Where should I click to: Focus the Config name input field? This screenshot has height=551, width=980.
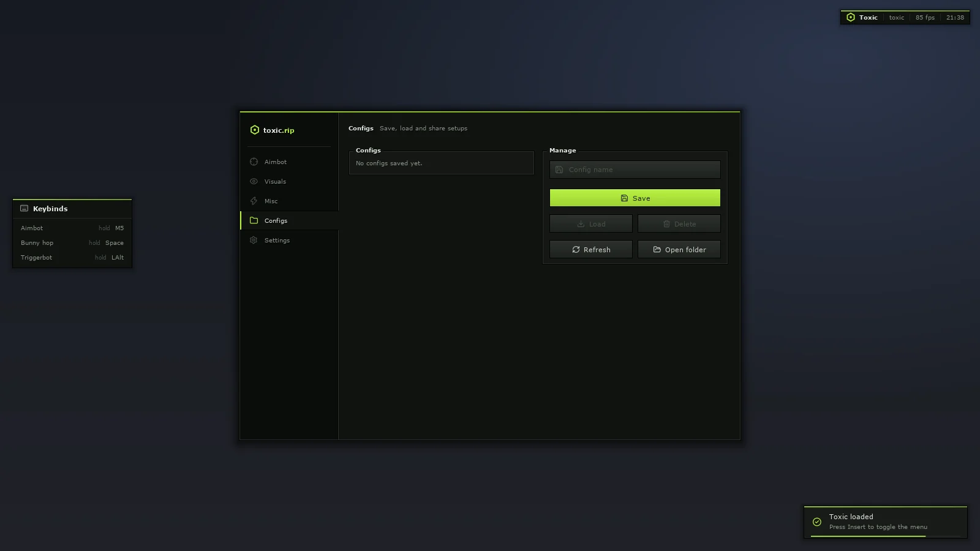pos(635,170)
